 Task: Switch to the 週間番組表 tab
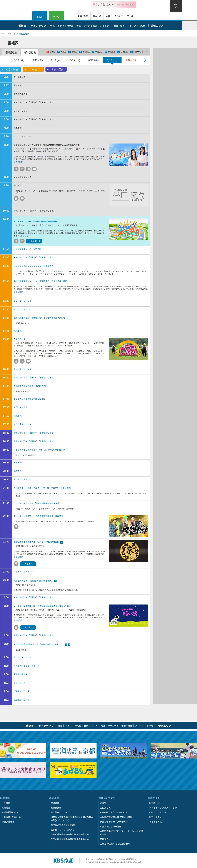[x=11, y=53]
